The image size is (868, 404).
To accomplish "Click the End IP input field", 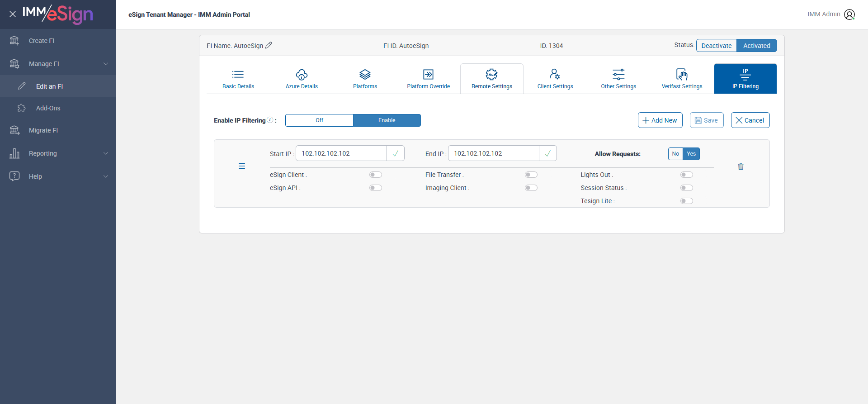I will [494, 153].
